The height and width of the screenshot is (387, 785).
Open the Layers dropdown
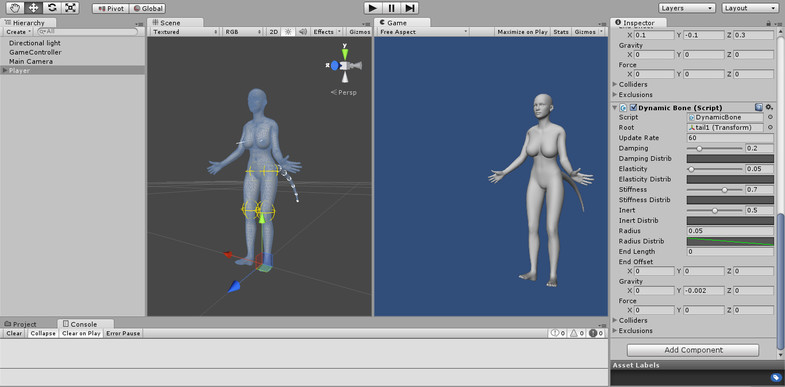[x=687, y=8]
